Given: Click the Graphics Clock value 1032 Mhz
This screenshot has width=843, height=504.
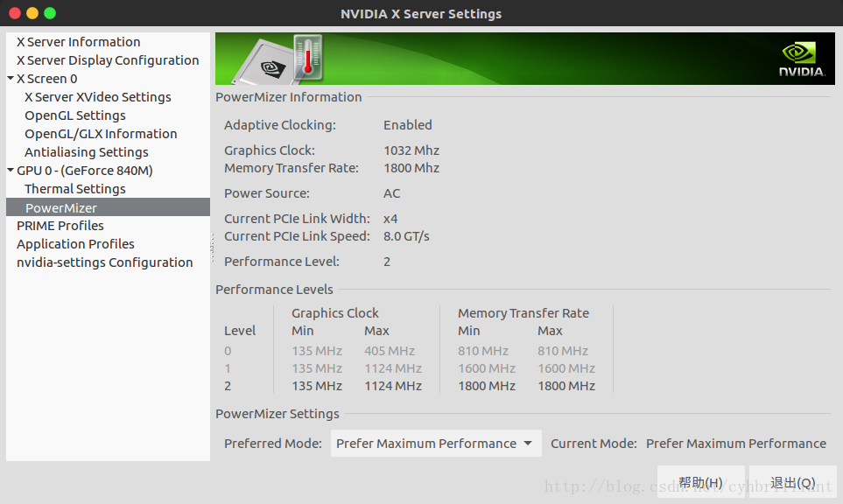Looking at the screenshot, I should [x=411, y=150].
